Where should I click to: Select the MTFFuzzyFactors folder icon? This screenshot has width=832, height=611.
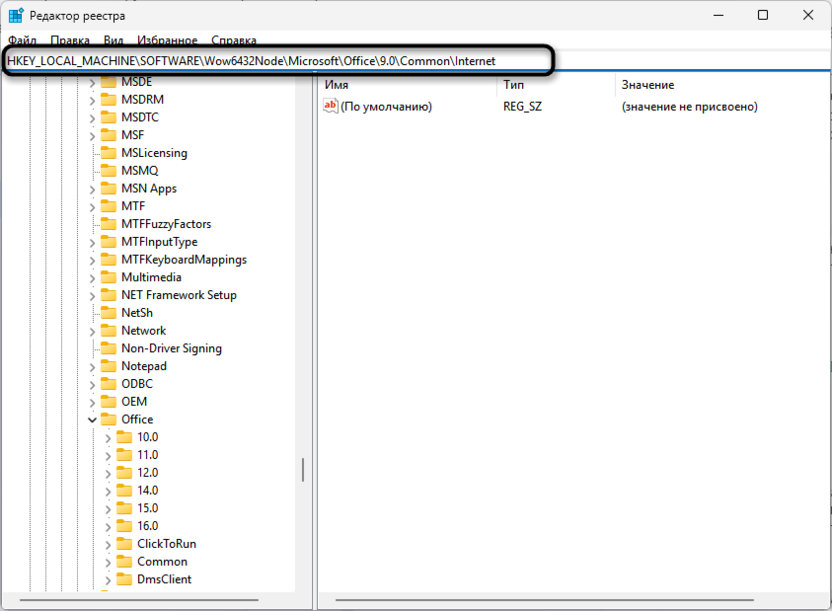coord(108,224)
